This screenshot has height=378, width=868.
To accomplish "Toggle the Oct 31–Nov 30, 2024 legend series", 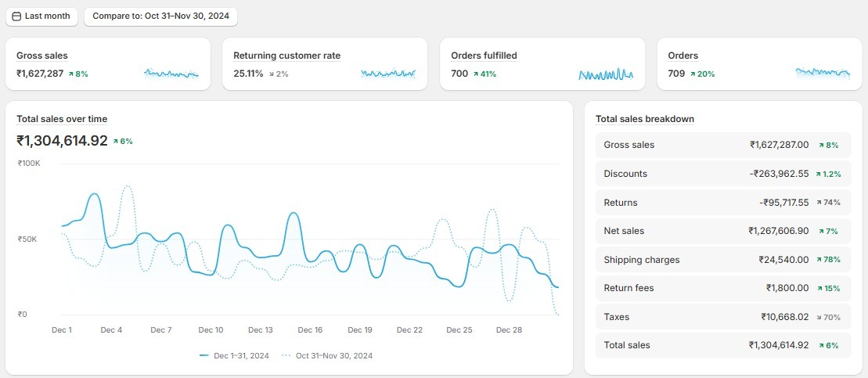I will tap(327, 355).
